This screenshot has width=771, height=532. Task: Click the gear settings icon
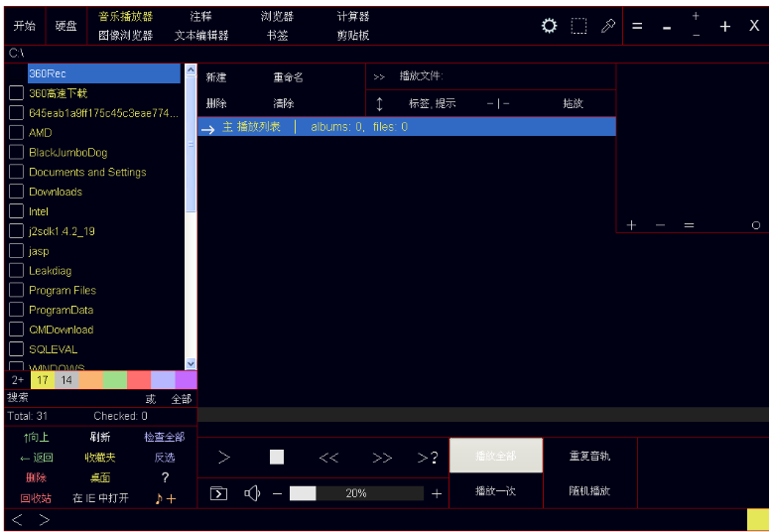coord(549,27)
